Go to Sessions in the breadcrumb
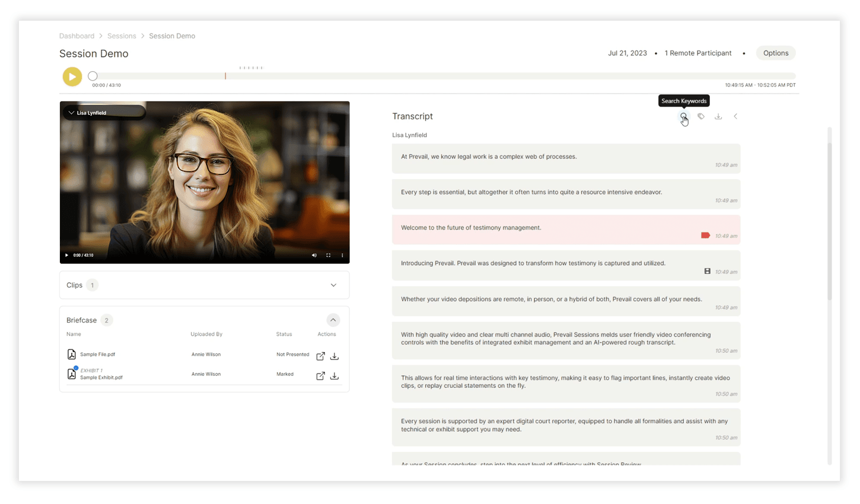Viewport: 860px width, 504px height. click(122, 36)
